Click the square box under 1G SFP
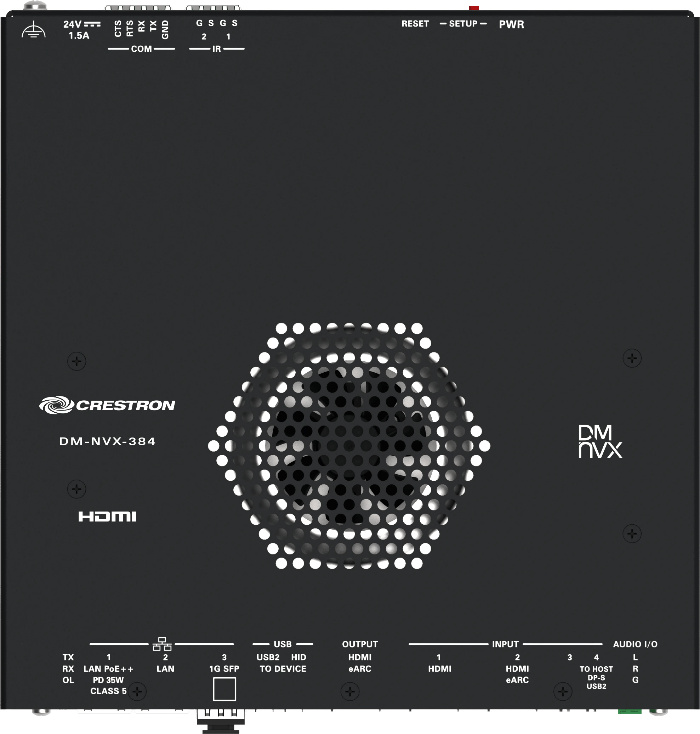The image size is (700, 734). (224, 689)
